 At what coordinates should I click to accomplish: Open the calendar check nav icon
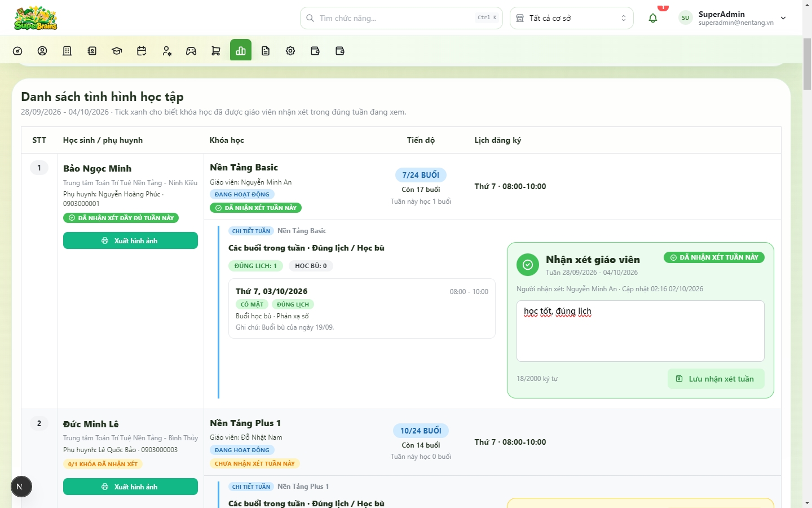pos(142,51)
